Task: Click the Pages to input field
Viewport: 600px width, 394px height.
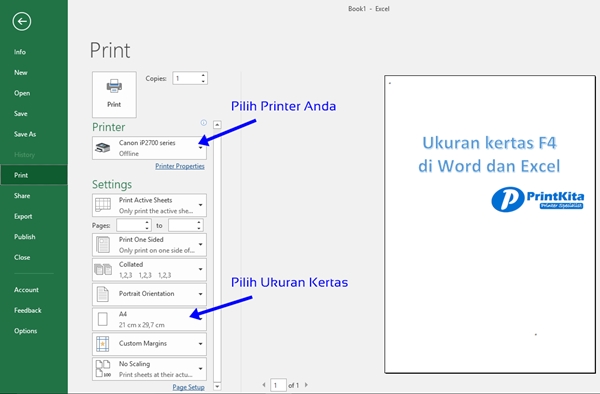Action: 182,225
